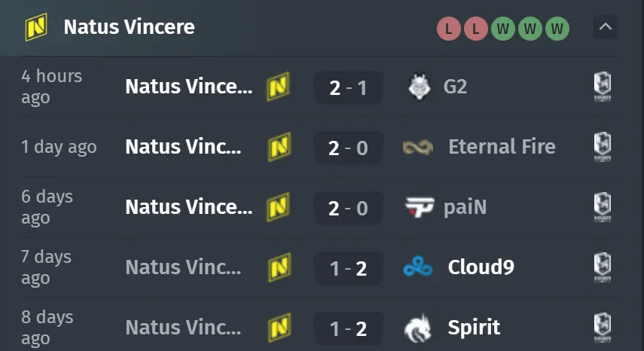Click the Eternal Fire team logo
This screenshot has height=351, width=644.
[x=418, y=147]
